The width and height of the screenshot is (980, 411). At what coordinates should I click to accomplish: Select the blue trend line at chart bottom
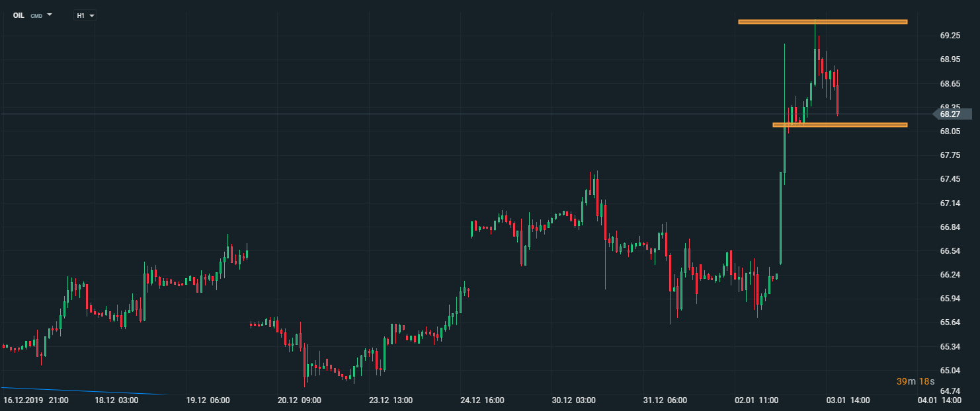79,391
